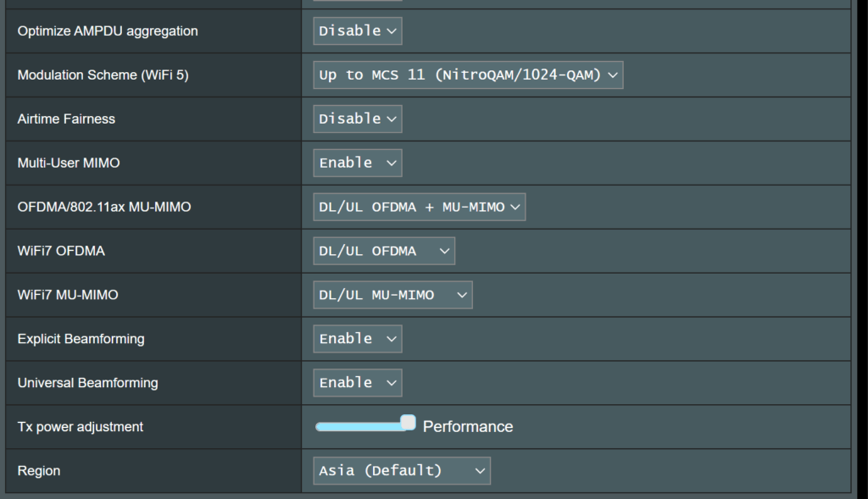The width and height of the screenshot is (868, 499).
Task: Click the chevron on the Airtime Fairness dropdown
Action: pyautogui.click(x=392, y=119)
